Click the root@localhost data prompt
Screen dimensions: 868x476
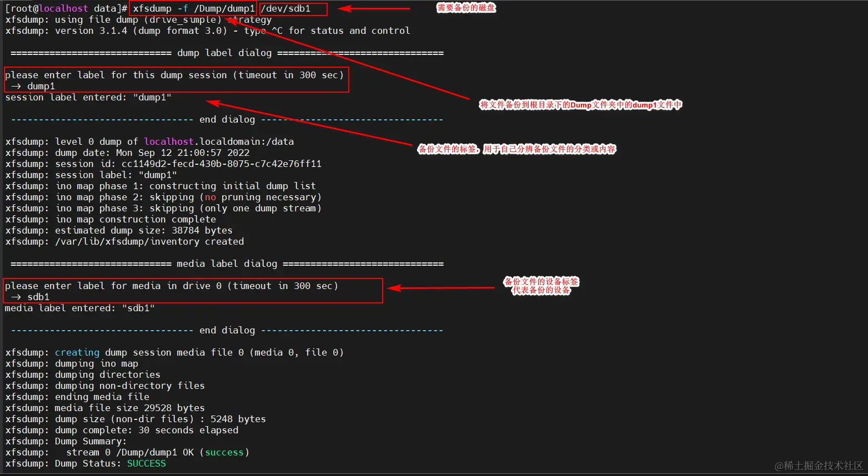point(66,8)
